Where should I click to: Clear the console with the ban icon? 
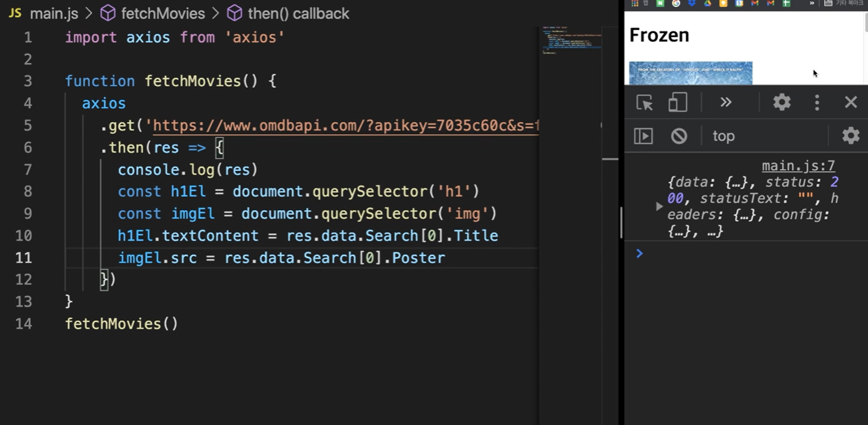679,135
